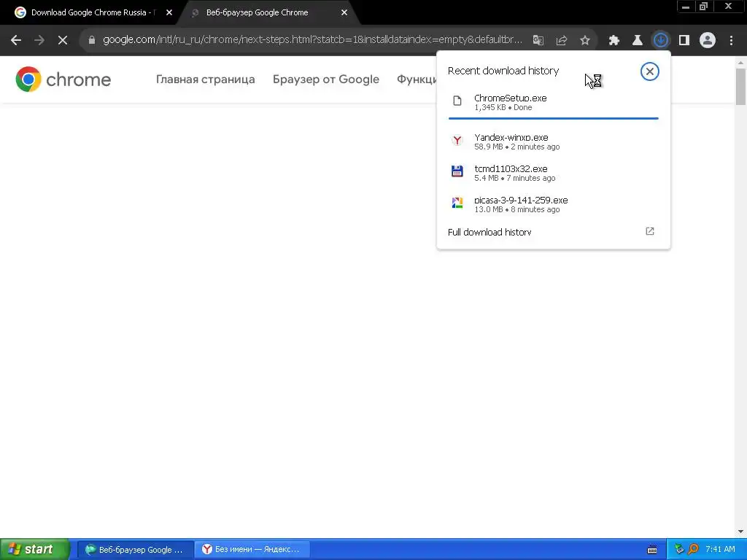Screen dimensions: 747x560
Task: Switch to Без имени — Яндекс taskbar window
Action: (252, 550)
